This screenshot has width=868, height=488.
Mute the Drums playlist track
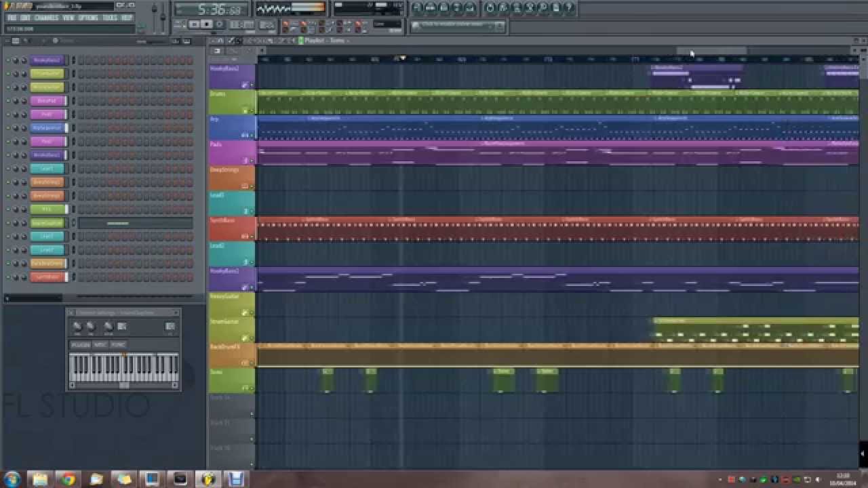pos(252,110)
